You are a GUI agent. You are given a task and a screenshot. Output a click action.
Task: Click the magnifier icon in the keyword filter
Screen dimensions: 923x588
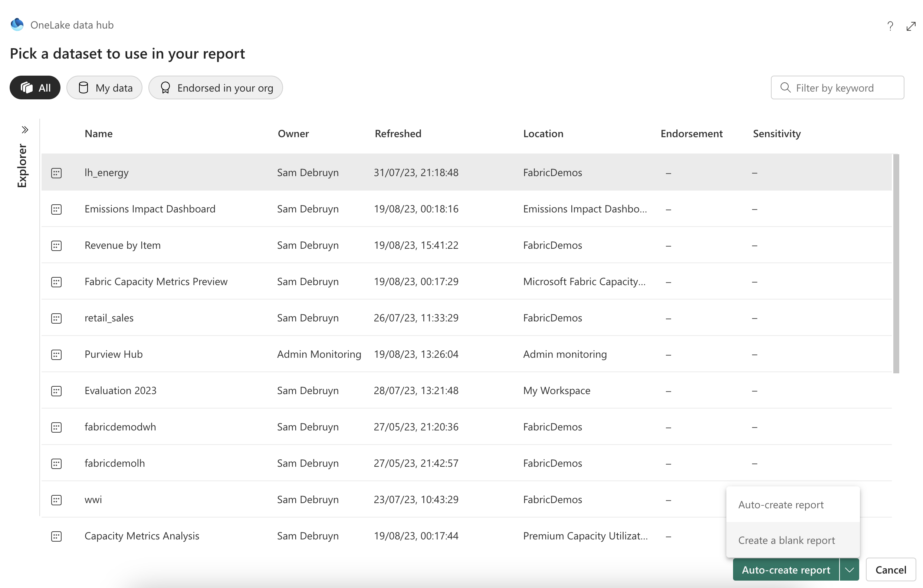(785, 87)
